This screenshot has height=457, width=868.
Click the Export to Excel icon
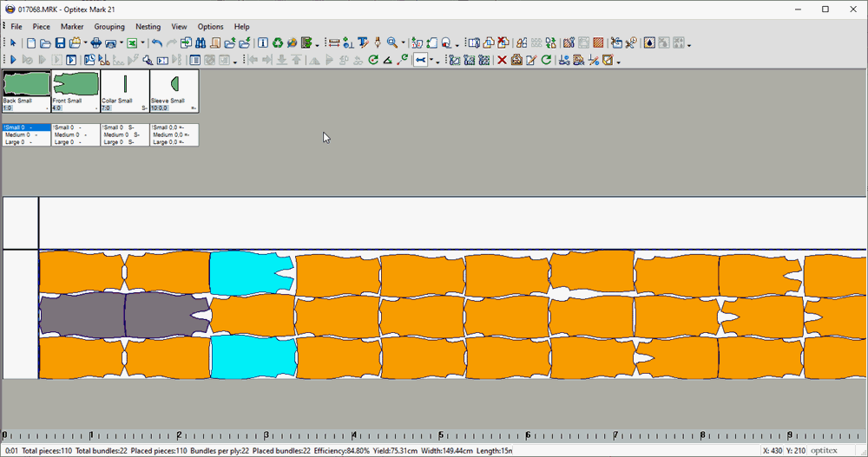tap(132, 42)
